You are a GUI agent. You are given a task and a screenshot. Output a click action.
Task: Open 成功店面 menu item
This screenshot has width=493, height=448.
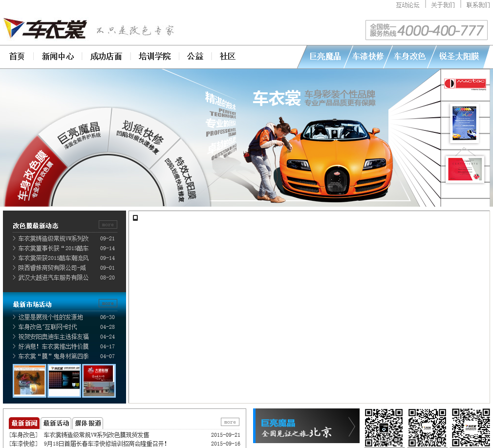pyautogui.click(x=106, y=56)
